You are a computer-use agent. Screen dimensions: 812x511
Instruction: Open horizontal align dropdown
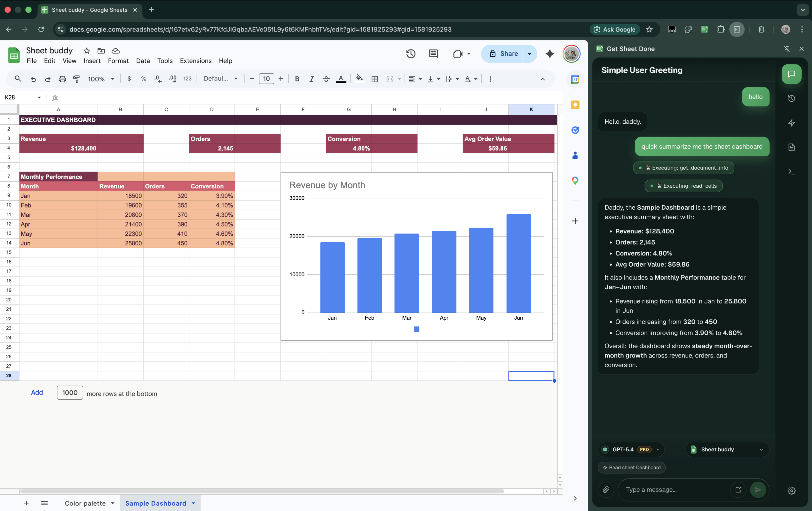(x=415, y=79)
